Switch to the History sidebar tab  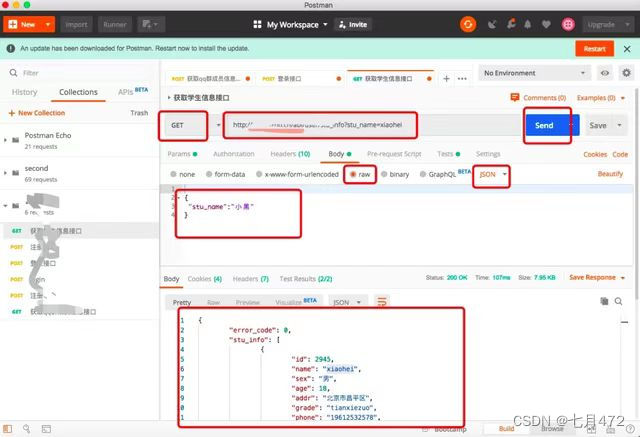click(x=24, y=92)
